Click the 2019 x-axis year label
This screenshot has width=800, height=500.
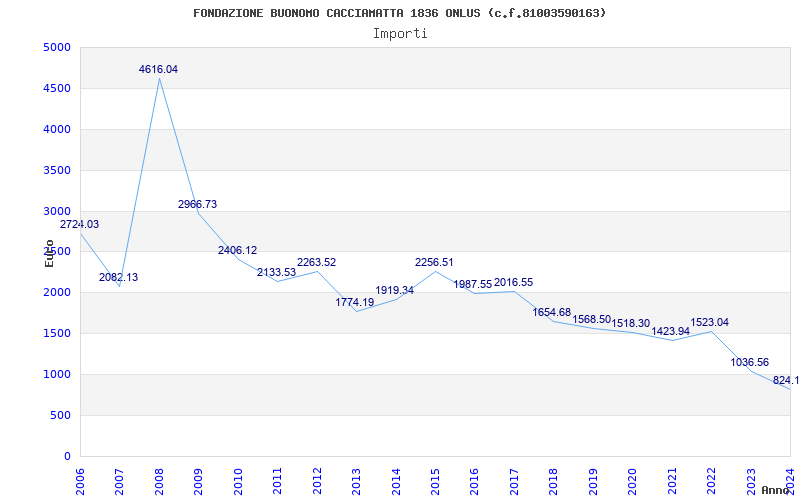[593, 481]
